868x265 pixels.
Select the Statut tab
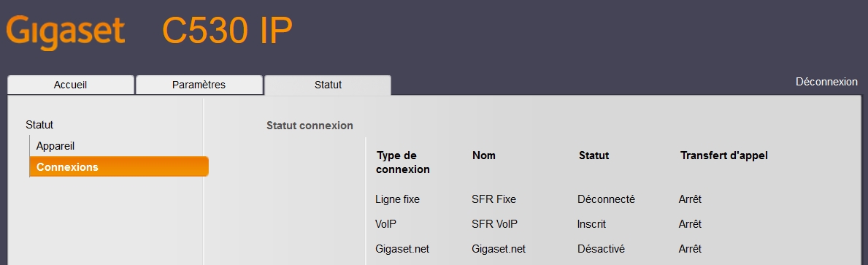pos(328,85)
